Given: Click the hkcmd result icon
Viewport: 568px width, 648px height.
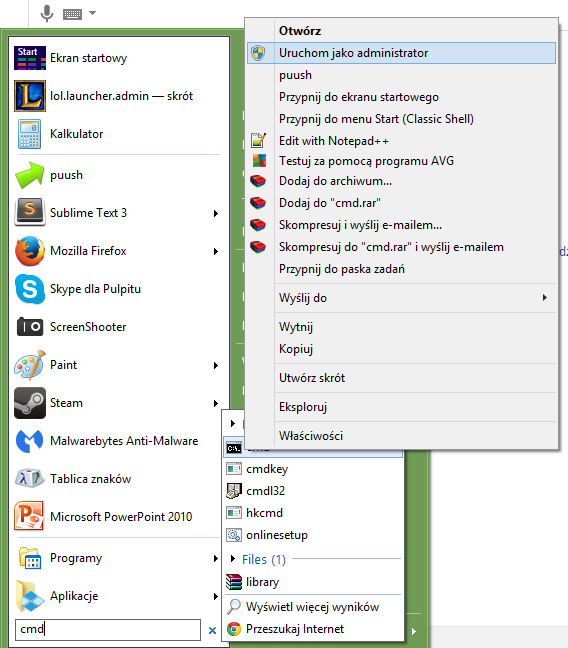Looking at the screenshot, I should 234,513.
